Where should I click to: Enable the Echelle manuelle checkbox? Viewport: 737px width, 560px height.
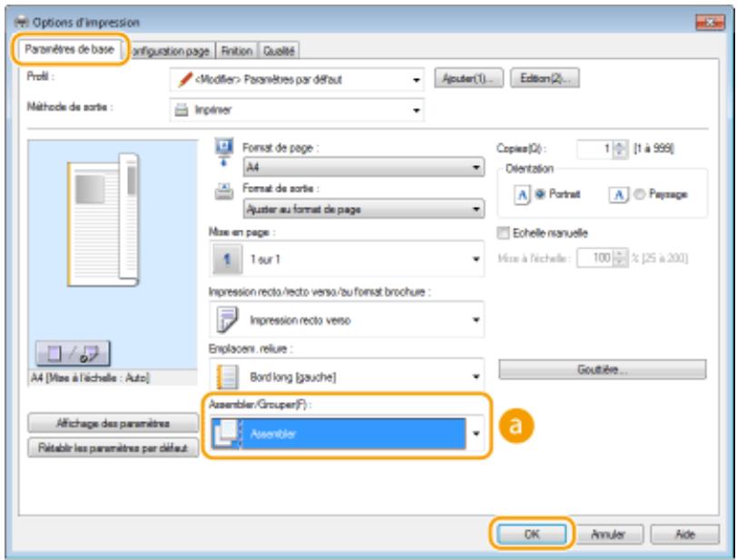pos(504,233)
